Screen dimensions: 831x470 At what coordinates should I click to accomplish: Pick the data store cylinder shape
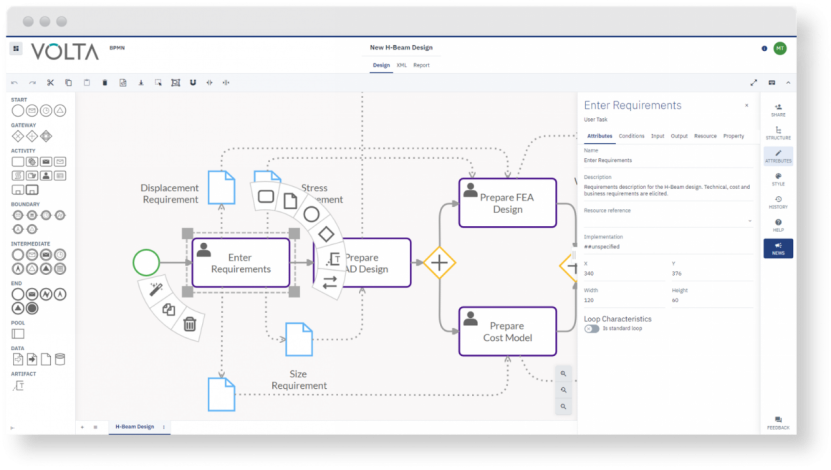(60, 359)
